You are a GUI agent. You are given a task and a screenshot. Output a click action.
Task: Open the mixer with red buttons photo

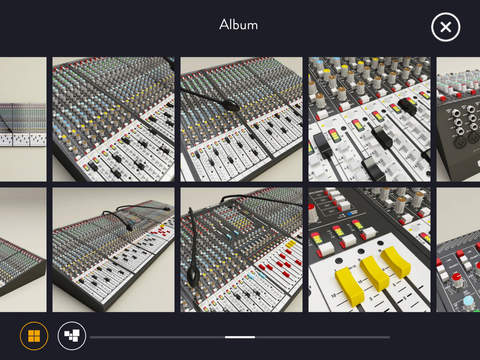(x=241, y=250)
